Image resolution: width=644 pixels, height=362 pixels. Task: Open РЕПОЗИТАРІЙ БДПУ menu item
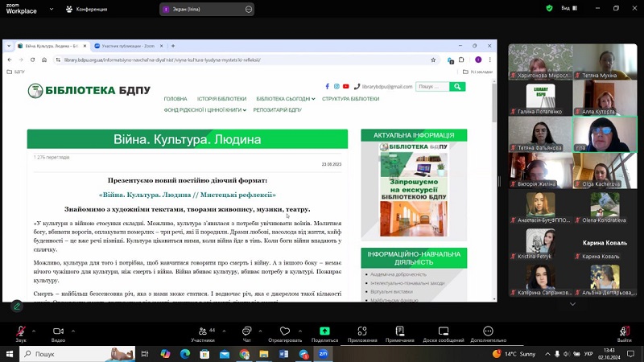click(277, 110)
